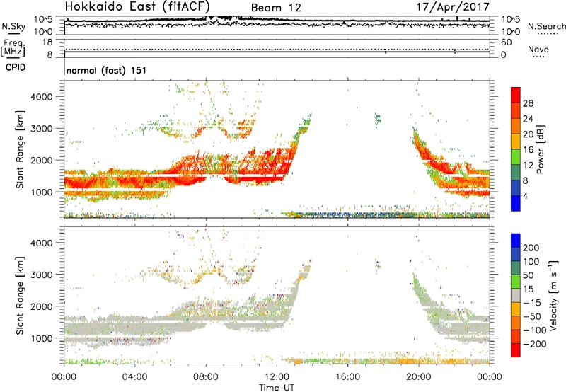Select the 'Time UT' axis title

tap(277, 388)
